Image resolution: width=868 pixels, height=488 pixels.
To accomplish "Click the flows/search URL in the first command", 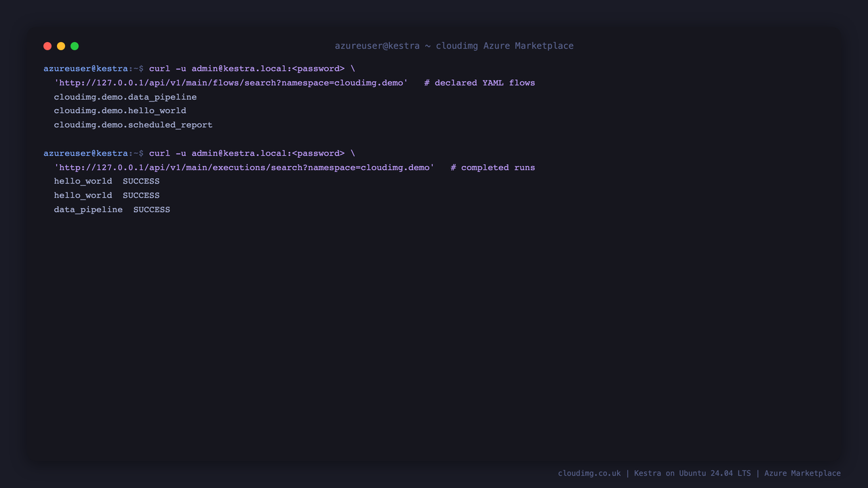I will [231, 83].
